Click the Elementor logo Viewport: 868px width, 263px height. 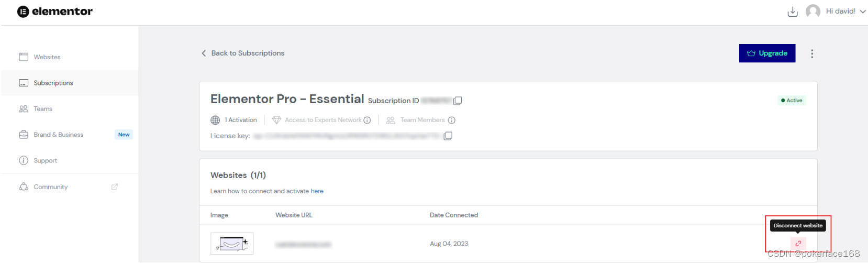[55, 12]
